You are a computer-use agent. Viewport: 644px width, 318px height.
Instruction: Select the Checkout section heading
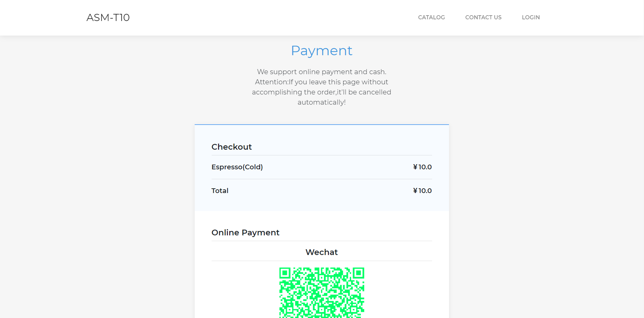[x=232, y=147]
